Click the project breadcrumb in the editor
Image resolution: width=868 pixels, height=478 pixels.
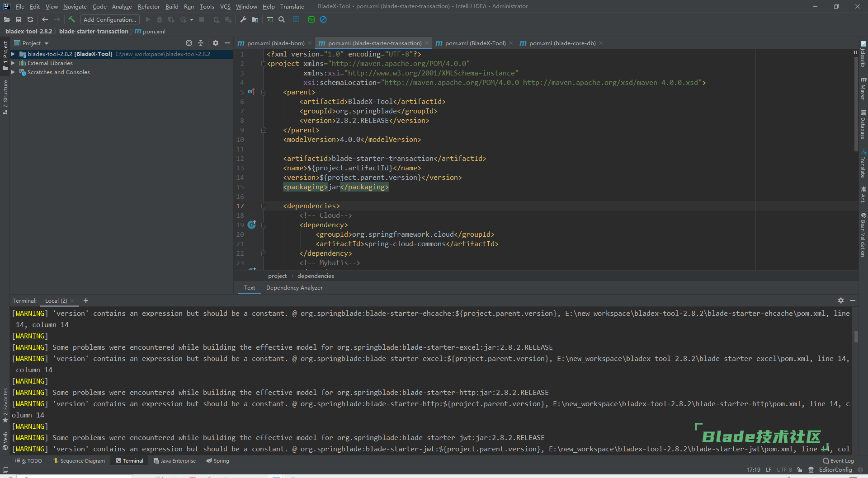tap(277, 276)
